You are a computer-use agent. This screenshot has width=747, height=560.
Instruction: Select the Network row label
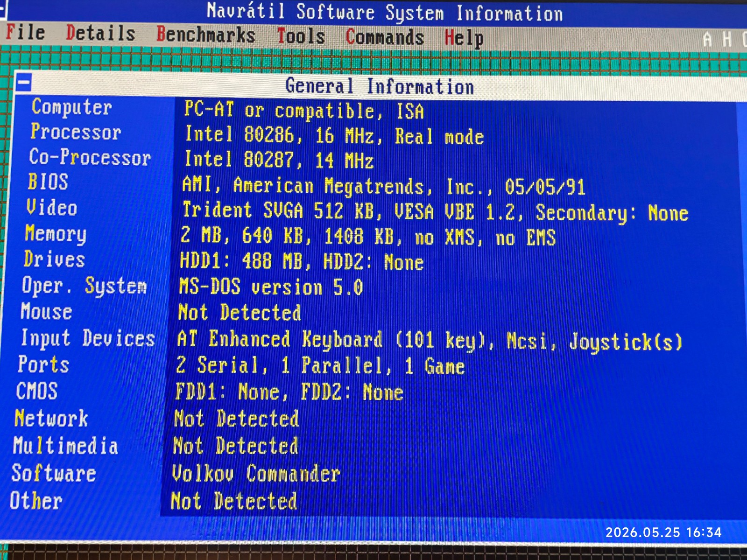point(51,418)
